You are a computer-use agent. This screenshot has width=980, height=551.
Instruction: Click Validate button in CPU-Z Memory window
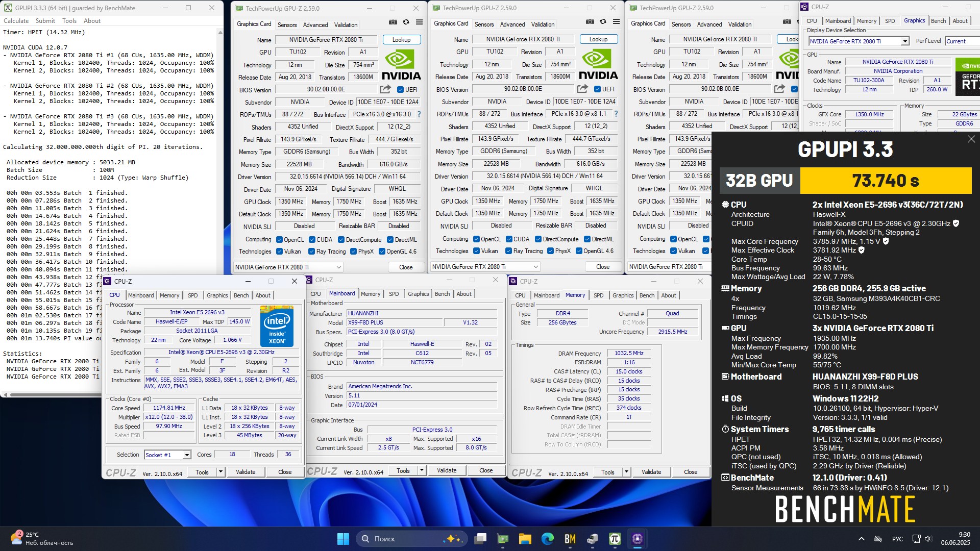[651, 472]
